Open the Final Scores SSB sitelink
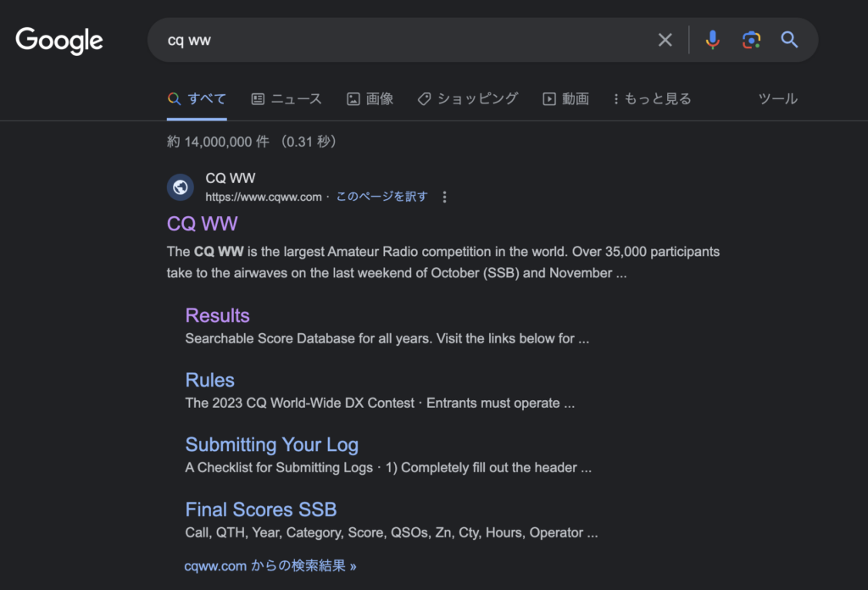Viewport: 868px width, 590px height. tap(261, 509)
